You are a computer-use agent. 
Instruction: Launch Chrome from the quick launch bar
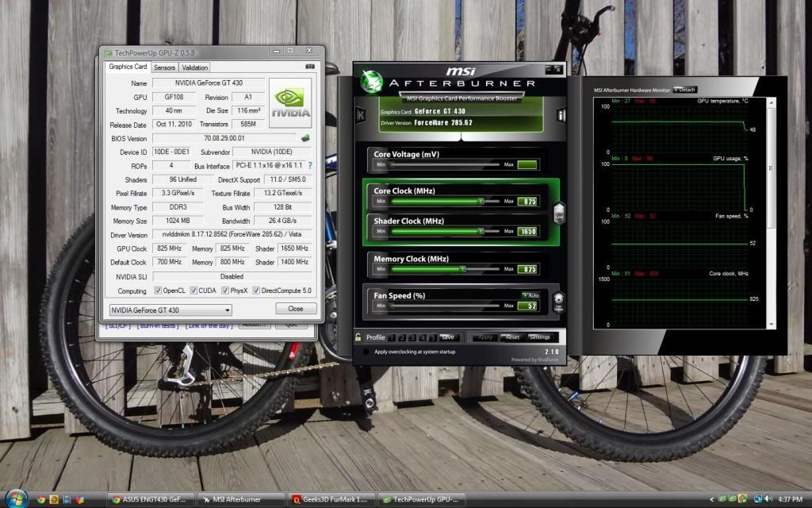tap(41, 500)
